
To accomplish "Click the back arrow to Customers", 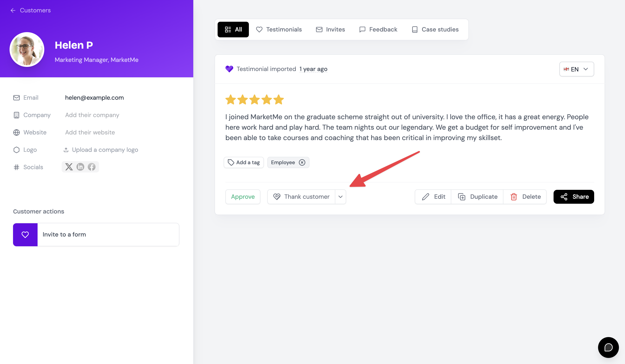I will (13, 10).
